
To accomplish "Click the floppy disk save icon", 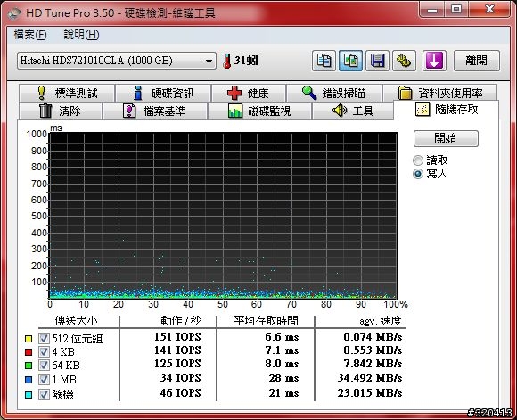I will pyautogui.click(x=378, y=61).
